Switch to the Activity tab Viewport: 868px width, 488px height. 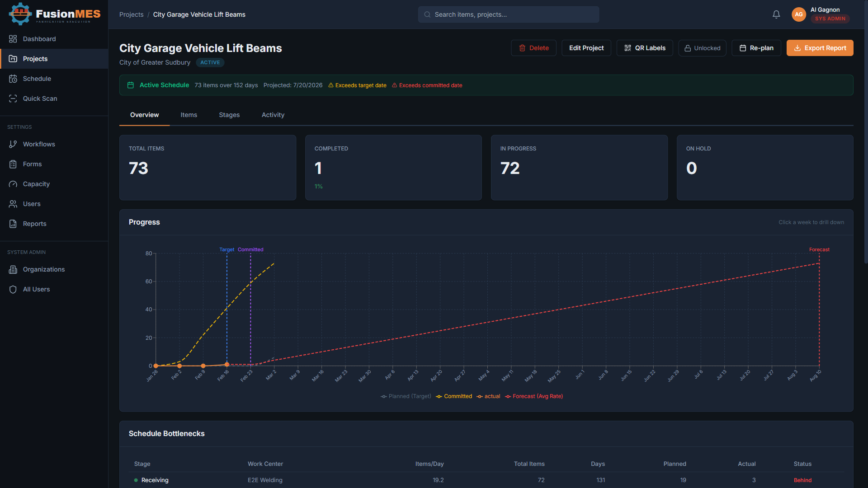point(273,115)
